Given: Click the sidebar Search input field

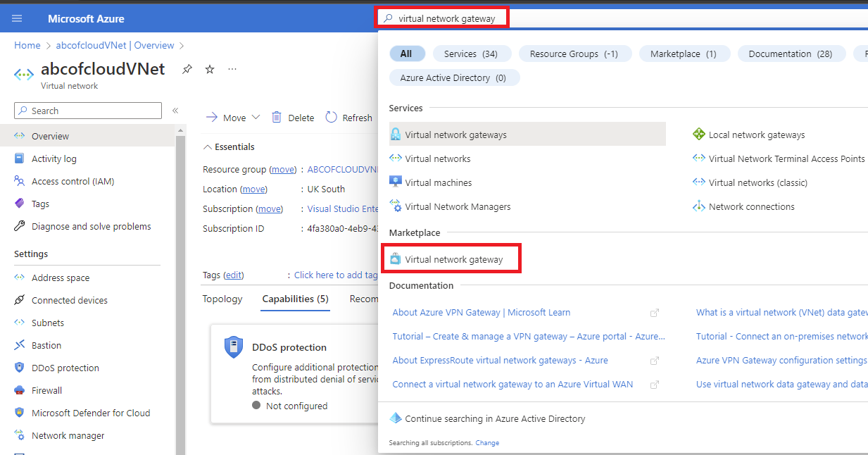Looking at the screenshot, I should 88,111.
